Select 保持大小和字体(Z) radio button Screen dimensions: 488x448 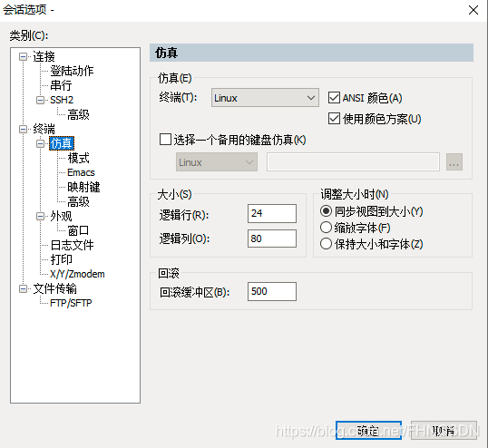click(326, 244)
